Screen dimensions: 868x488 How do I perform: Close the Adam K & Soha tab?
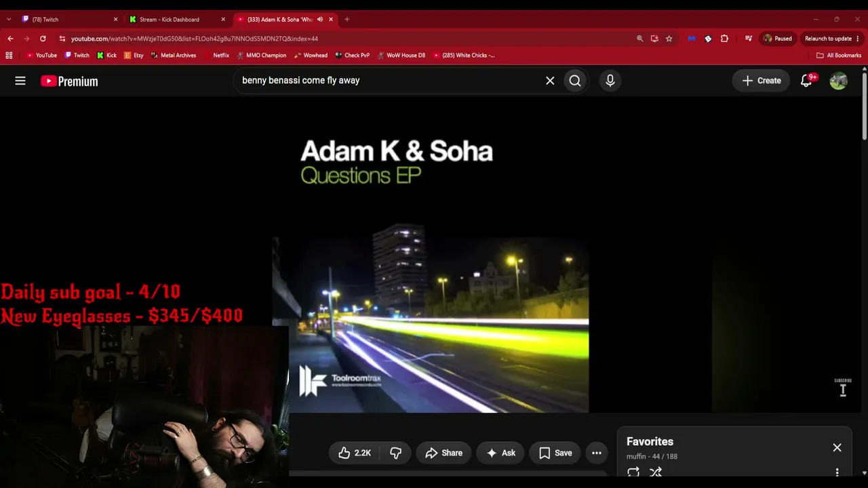331,19
